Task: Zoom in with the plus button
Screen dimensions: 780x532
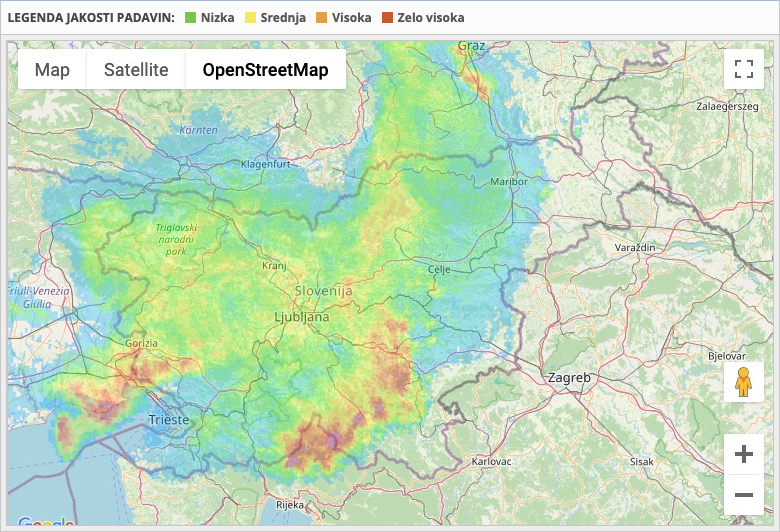Action: 743,454
